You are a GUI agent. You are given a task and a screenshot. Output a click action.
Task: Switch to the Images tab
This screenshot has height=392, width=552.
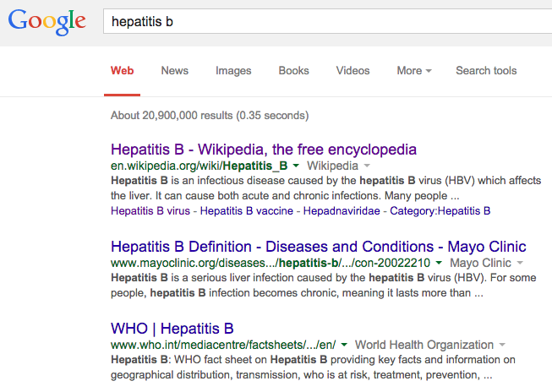pos(233,71)
